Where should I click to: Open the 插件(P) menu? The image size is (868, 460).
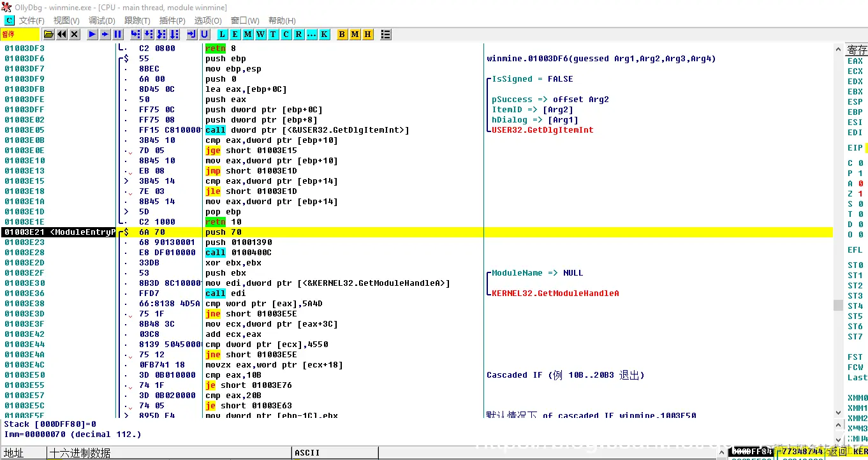[x=172, y=20]
